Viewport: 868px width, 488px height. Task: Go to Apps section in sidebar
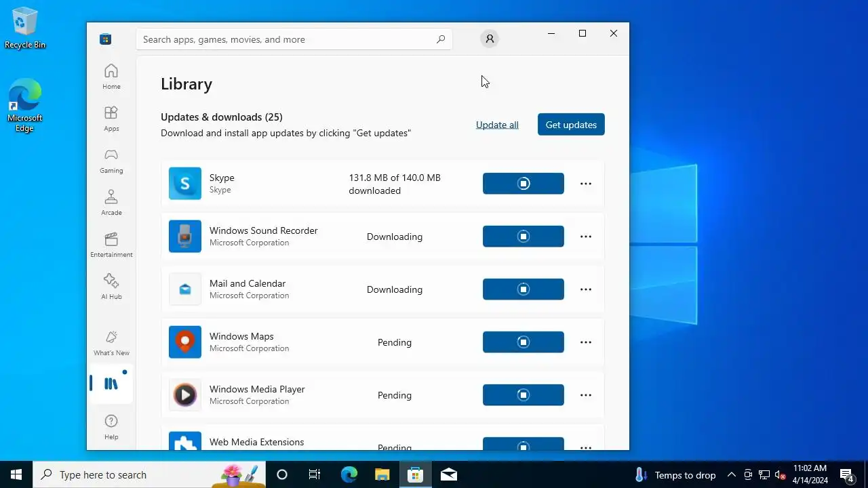click(x=111, y=119)
